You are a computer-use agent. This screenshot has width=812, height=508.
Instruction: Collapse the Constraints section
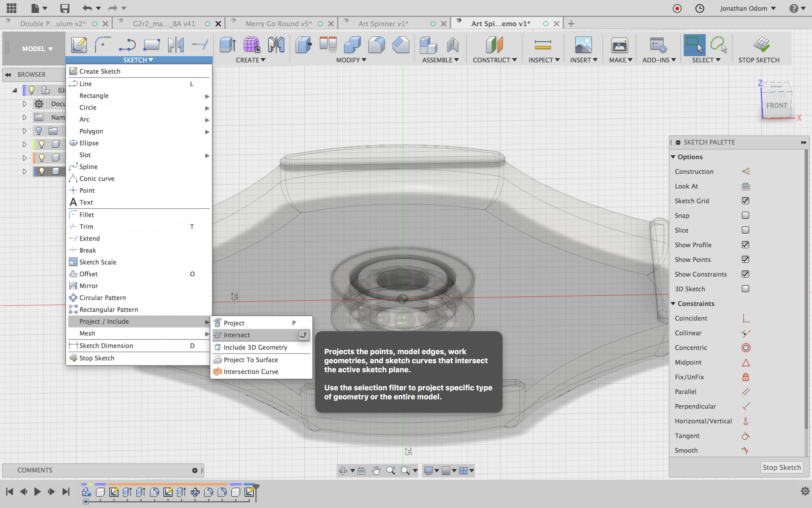click(x=673, y=303)
